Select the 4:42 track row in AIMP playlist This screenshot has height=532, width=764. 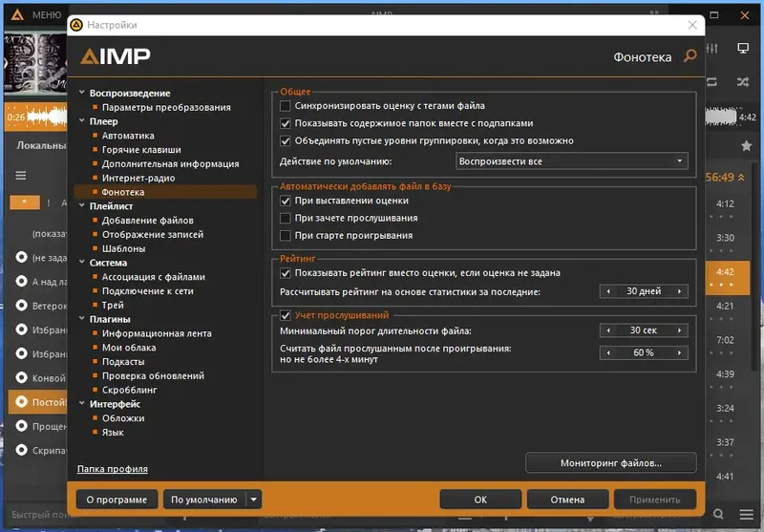pos(728,278)
